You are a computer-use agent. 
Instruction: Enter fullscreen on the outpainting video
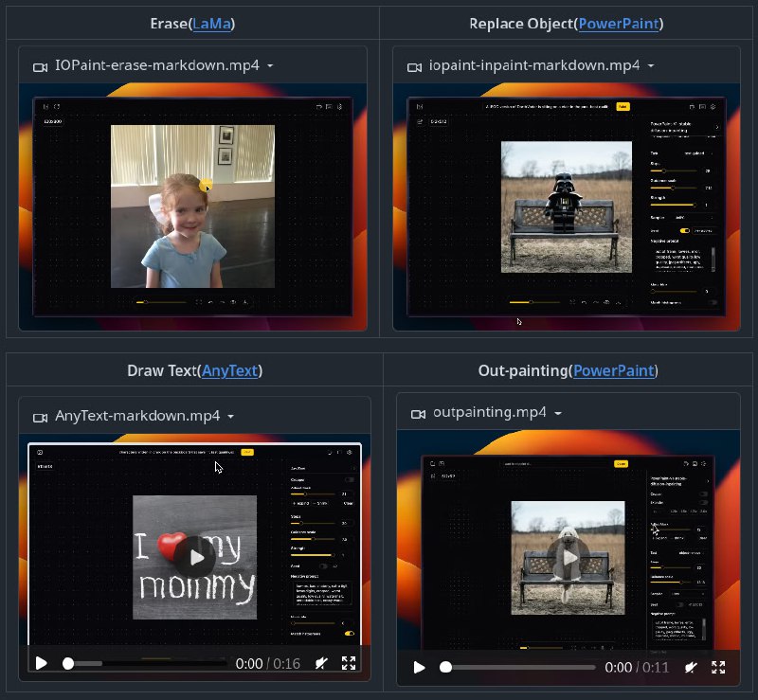coord(718,667)
